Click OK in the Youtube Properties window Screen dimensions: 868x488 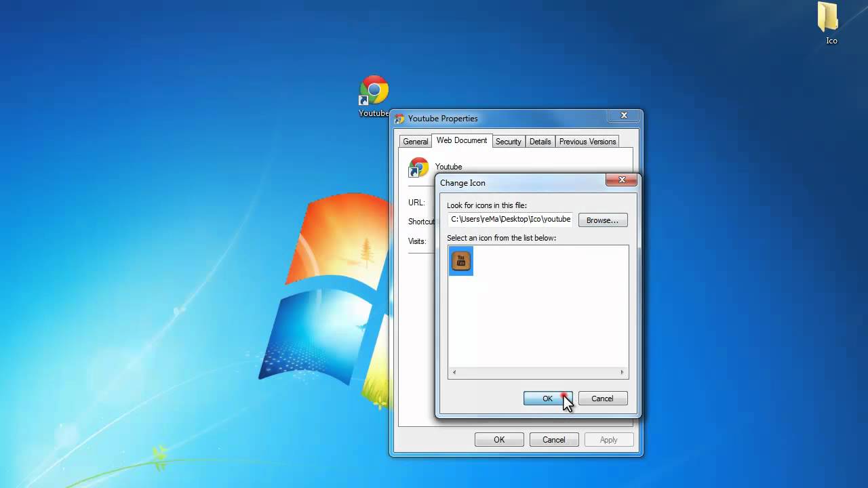(499, 439)
